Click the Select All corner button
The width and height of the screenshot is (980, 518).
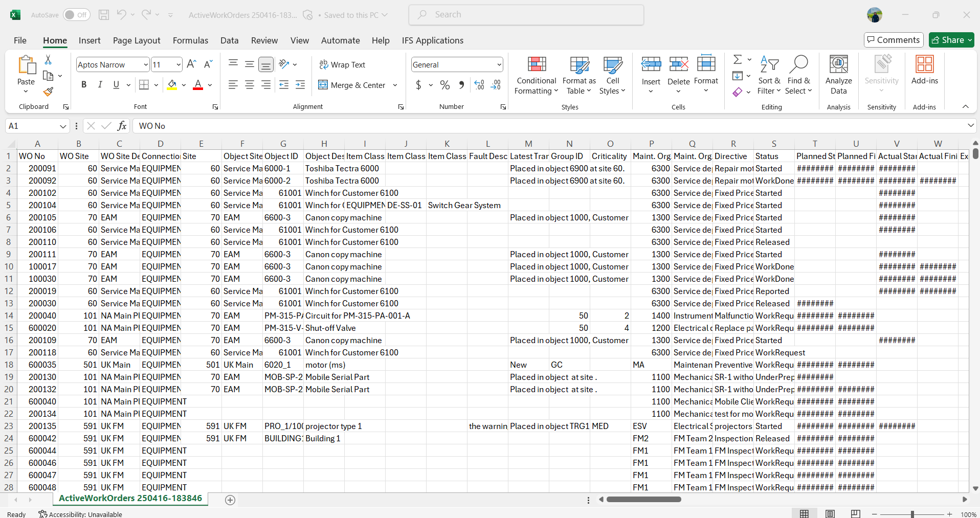pos(11,144)
